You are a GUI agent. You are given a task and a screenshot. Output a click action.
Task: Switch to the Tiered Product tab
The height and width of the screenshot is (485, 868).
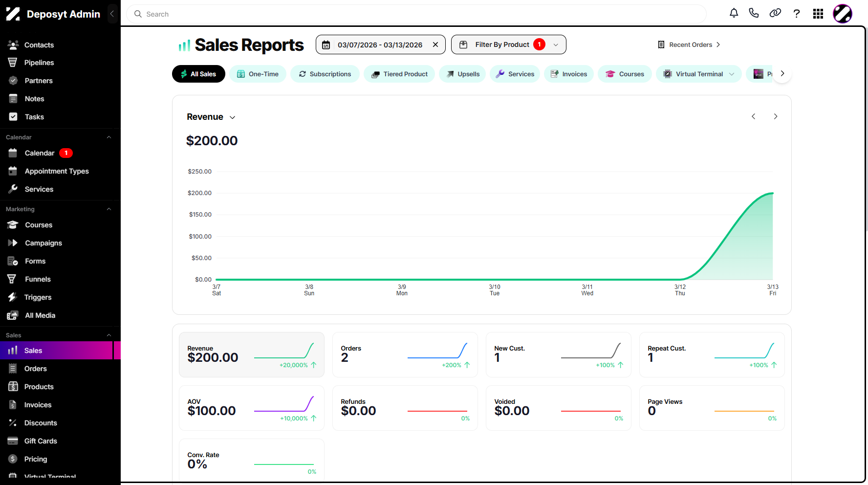(x=399, y=74)
